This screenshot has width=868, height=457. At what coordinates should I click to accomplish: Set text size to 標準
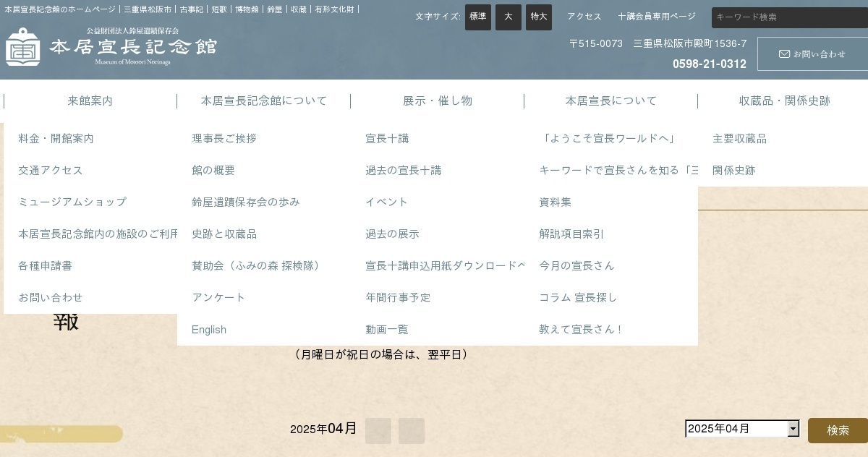477,17
